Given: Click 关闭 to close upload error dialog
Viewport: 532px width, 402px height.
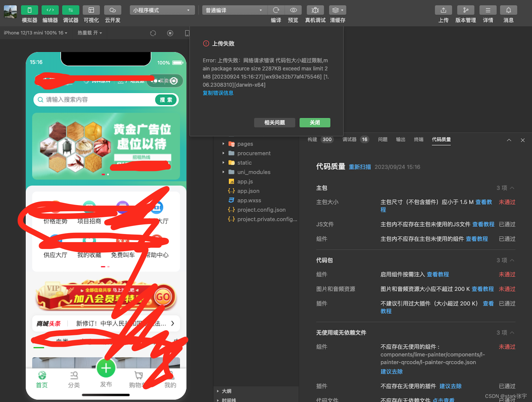Looking at the screenshot, I should click(x=315, y=122).
